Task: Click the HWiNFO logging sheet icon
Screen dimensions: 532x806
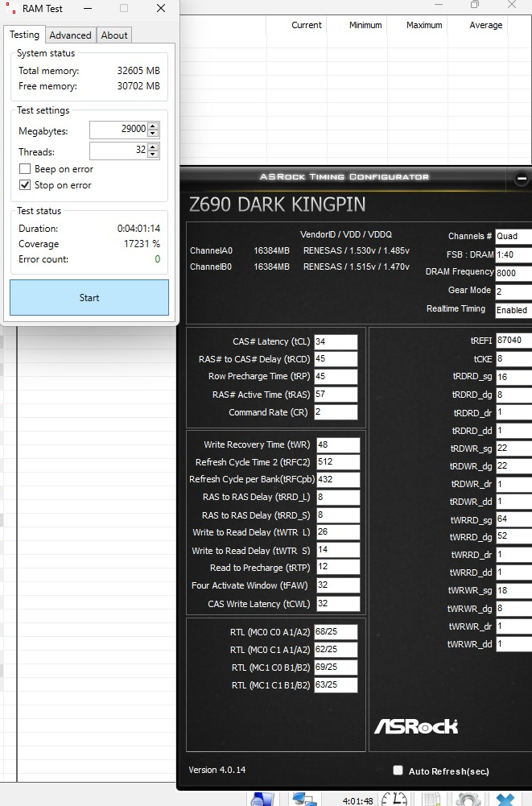Action: click(x=431, y=800)
